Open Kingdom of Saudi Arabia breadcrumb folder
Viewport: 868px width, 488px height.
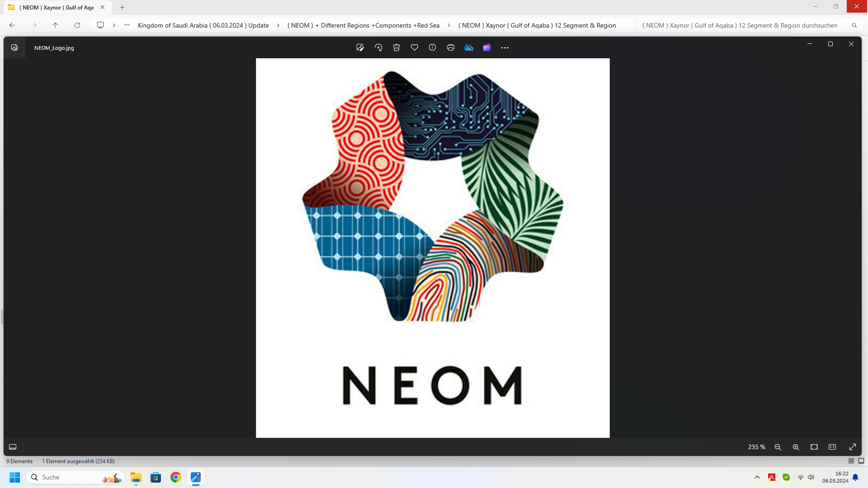pos(203,25)
